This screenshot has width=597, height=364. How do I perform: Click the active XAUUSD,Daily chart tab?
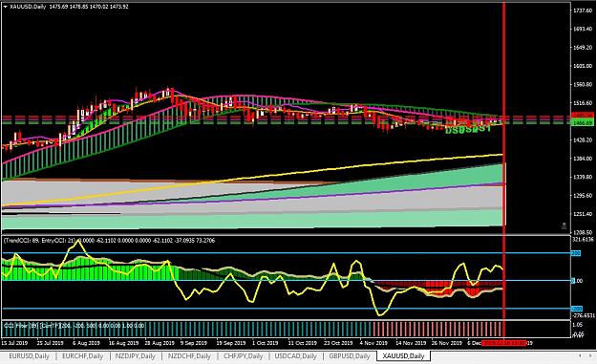pos(404,356)
